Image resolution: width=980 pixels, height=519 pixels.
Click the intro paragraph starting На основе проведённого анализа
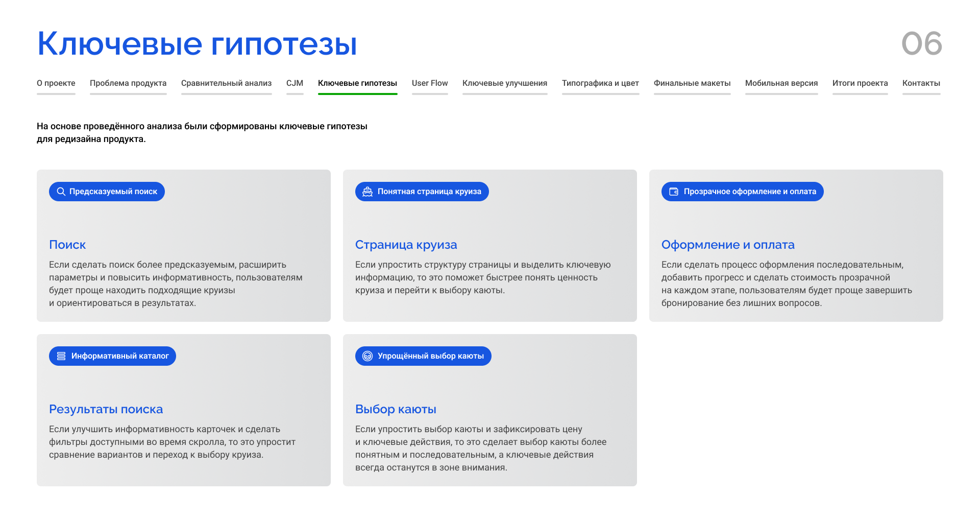[x=202, y=132]
